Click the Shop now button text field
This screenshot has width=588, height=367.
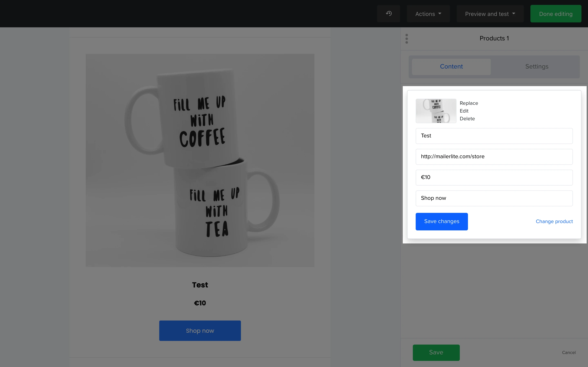[494, 198]
